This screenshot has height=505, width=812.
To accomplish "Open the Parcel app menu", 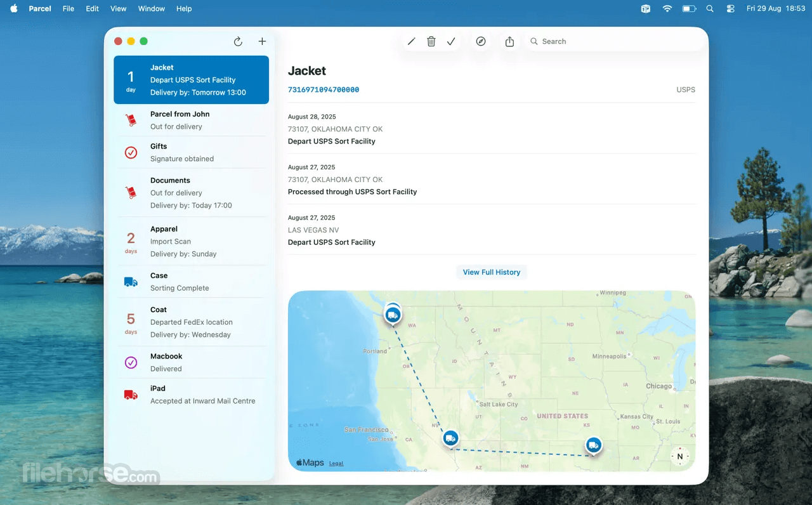I will [x=40, y=9].
